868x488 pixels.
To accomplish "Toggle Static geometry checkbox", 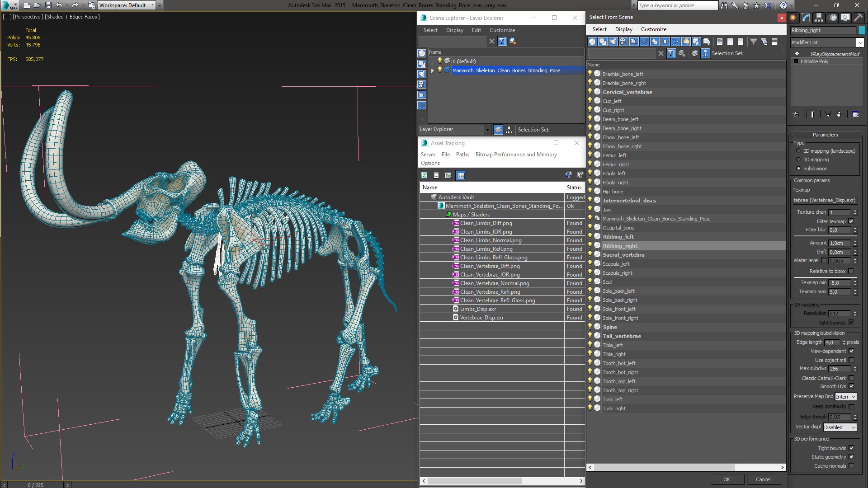I will click(x=851, y=457).
